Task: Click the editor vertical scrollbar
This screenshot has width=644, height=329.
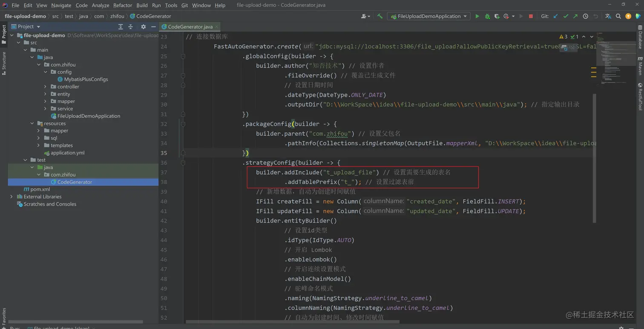Action: [594, 157]
